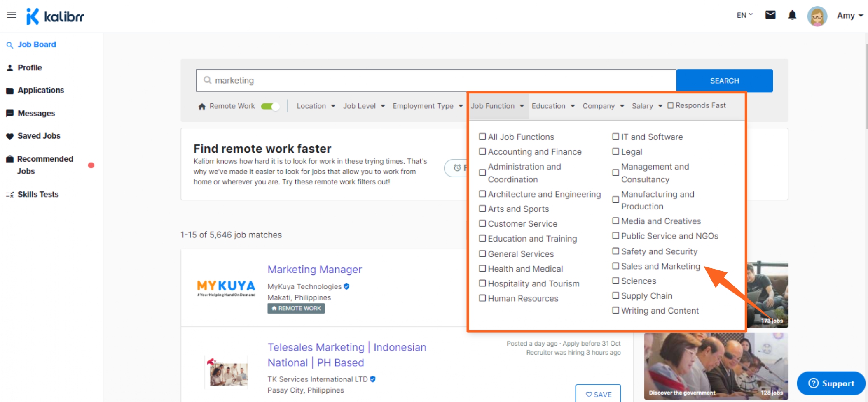Viewport: 868px width, 402px height.
Task: Open the Salary filter dropdown
Action: click(647, 106)
